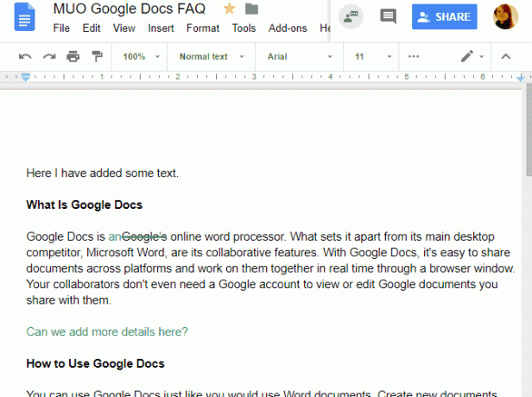
Task: Open the Edit menu
Action: (x=92, y=28)
